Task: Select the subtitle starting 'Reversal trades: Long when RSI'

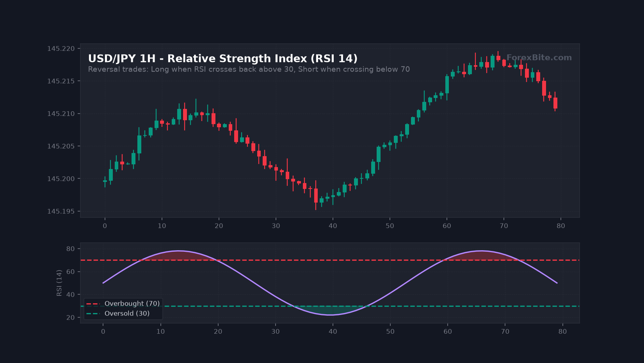Action: coord(249,69)
